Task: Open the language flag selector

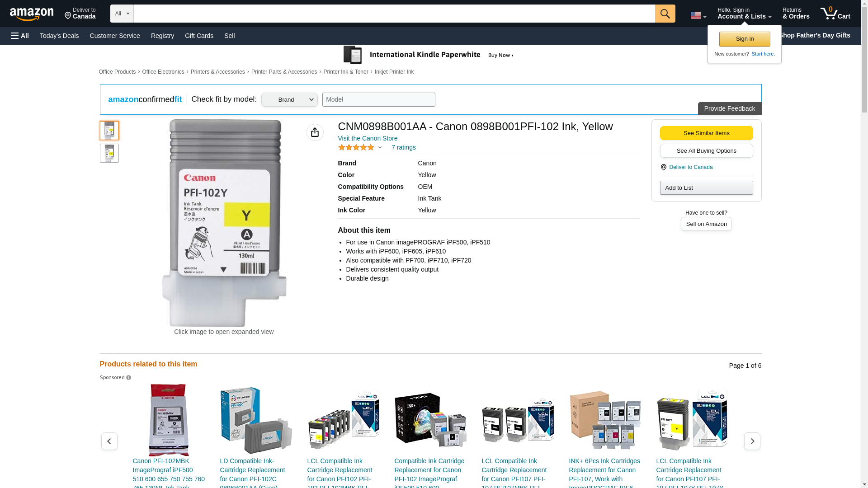Action: coord(698,15)
